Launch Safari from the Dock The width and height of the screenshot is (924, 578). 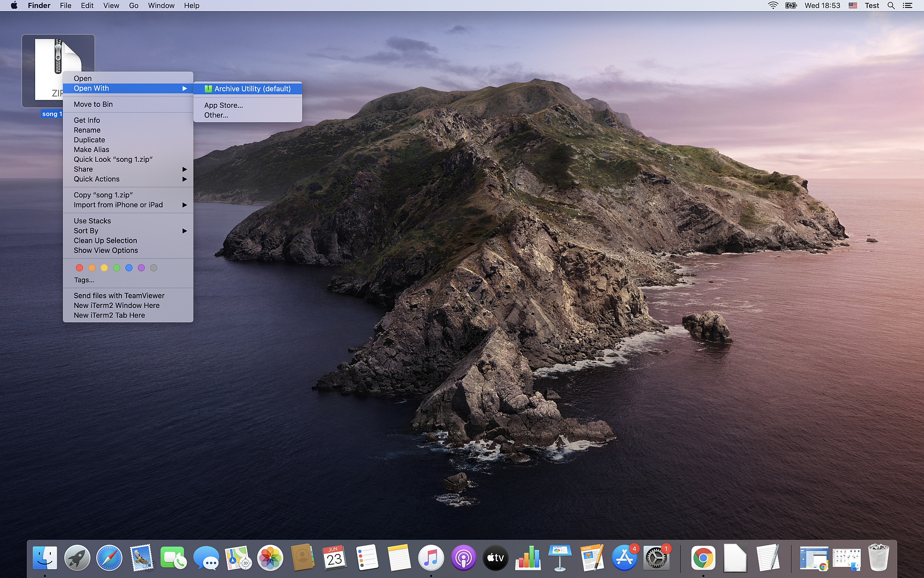point(109,558)
